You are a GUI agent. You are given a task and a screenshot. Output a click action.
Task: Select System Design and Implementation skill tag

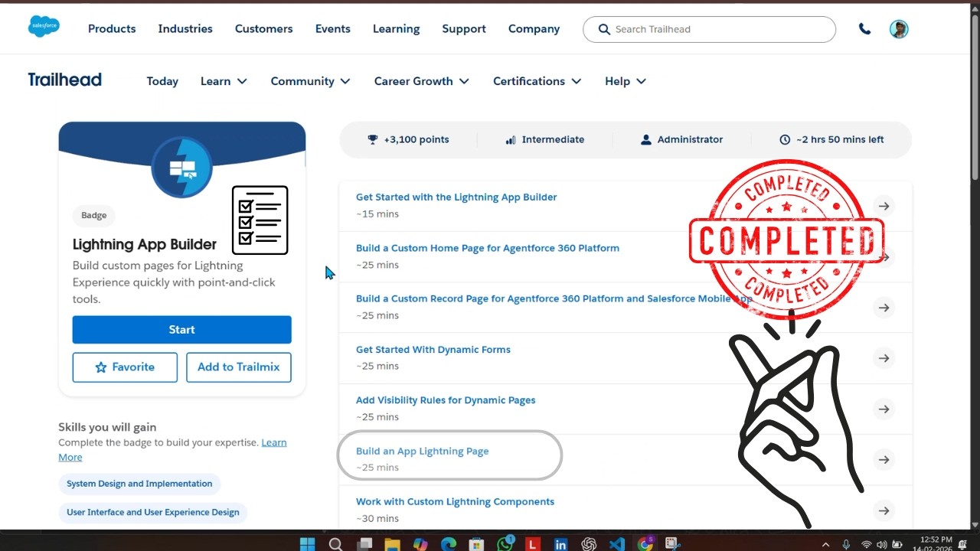(x=139, y=484)
